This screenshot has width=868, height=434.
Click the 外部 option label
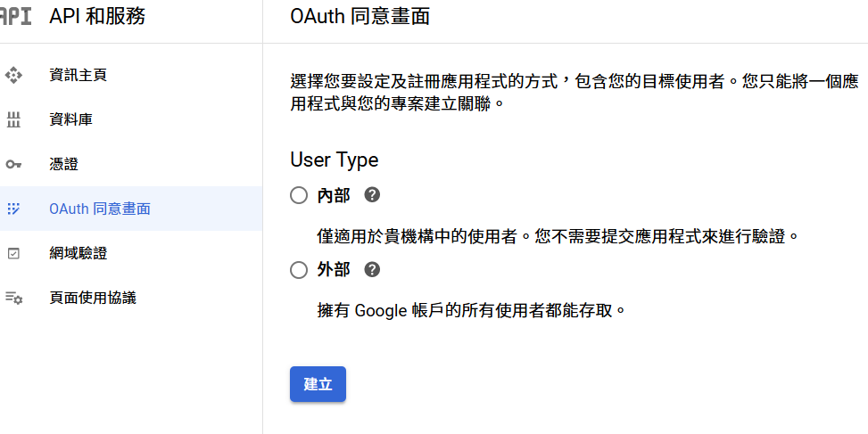pyautogui.click(x=334, y=270)
